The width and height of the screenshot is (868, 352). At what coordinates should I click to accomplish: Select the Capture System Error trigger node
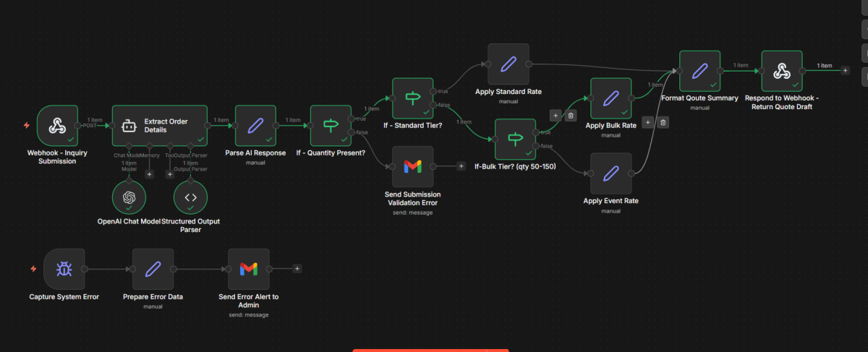[x=64, y=269]
